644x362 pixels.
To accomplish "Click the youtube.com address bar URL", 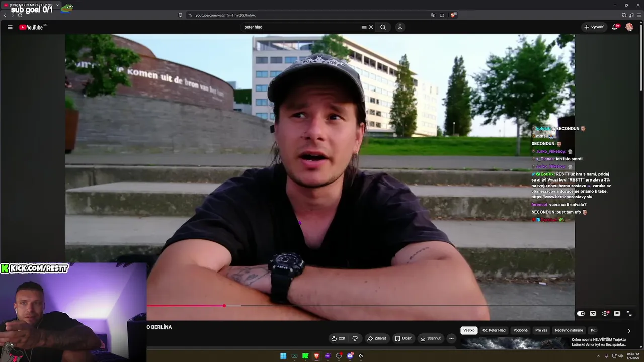I will [225, 15].
